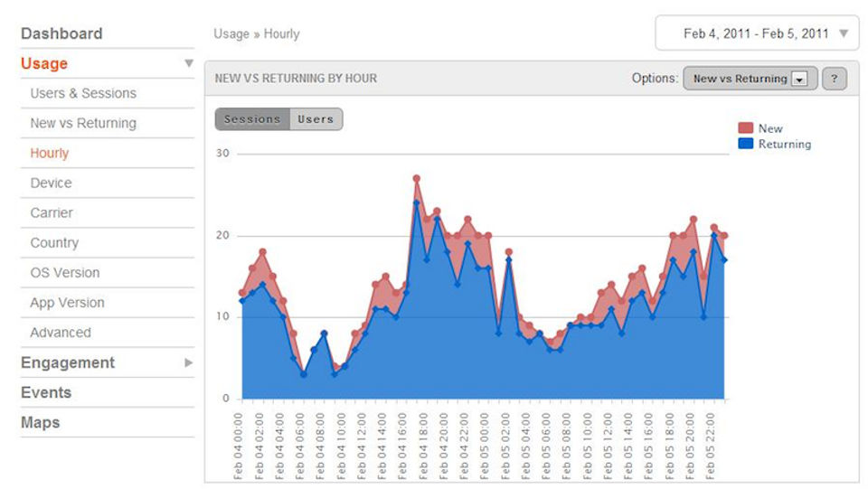Open the Dashboard section
868x489 pixels.
click(x=61, y=33)
